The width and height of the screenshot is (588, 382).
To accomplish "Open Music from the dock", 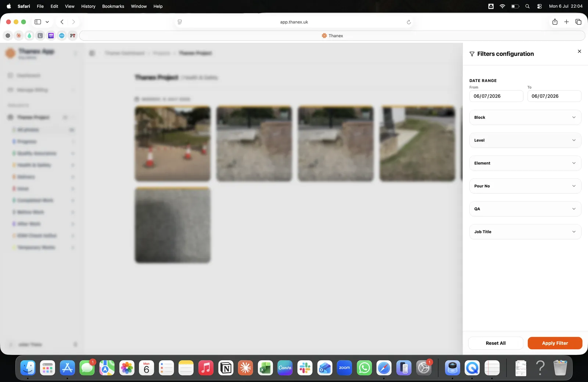I will point(206,368).
